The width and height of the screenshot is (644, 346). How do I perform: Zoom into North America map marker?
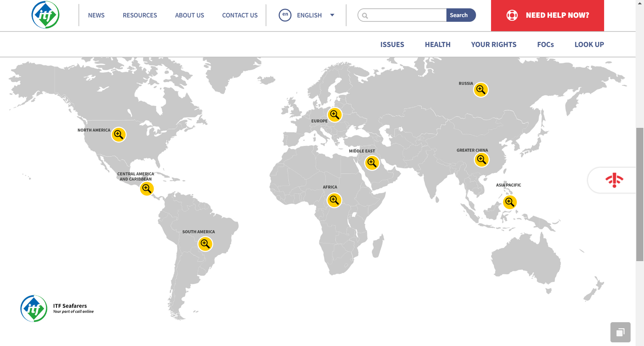(118, 135)
